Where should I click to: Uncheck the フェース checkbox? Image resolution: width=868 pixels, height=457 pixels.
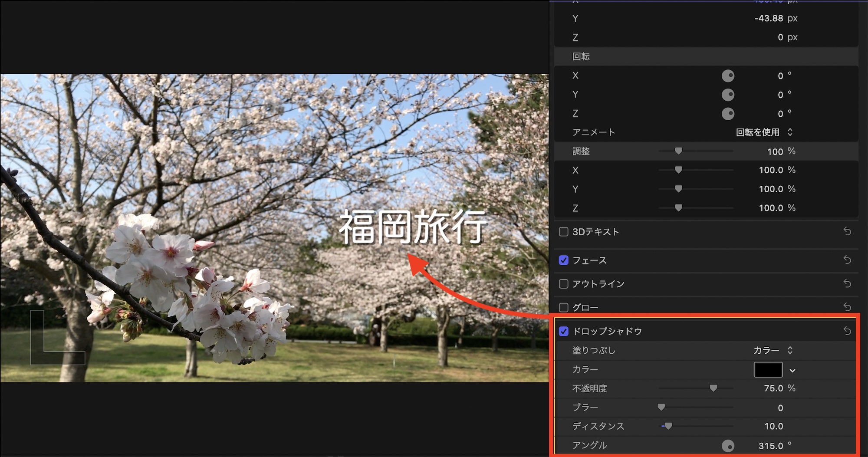click(x=564, y=260)
